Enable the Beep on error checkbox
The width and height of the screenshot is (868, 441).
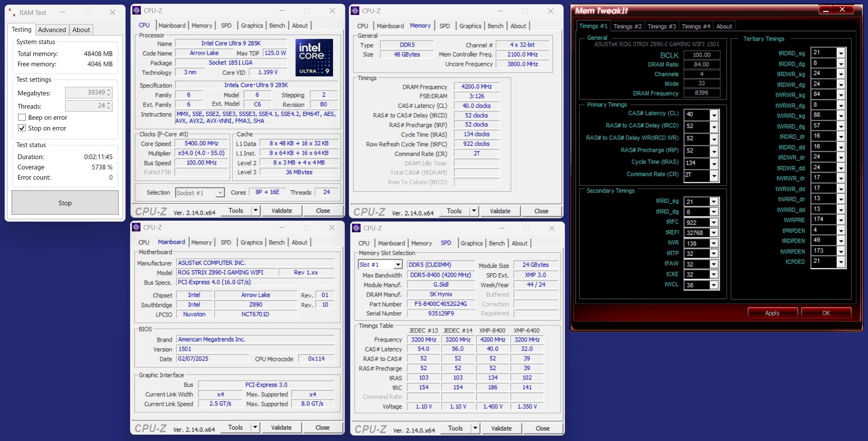(x=22, y=117)
